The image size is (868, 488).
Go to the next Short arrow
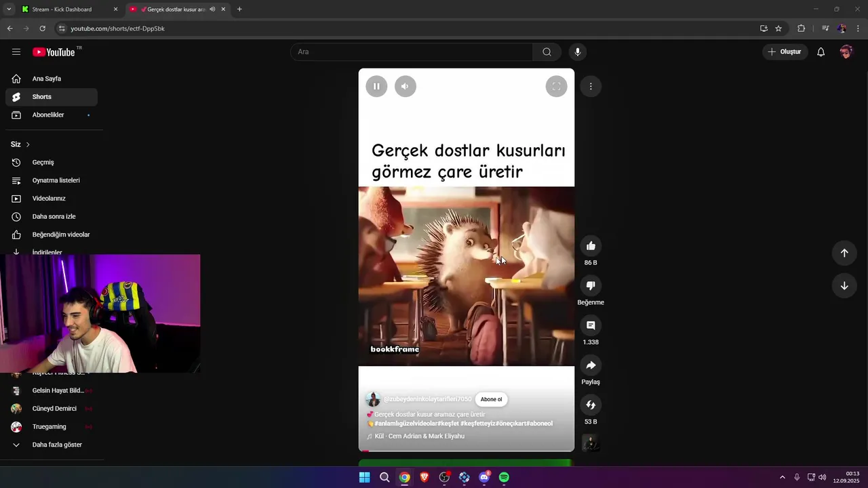pyautogui.click(x=844, y=285)
